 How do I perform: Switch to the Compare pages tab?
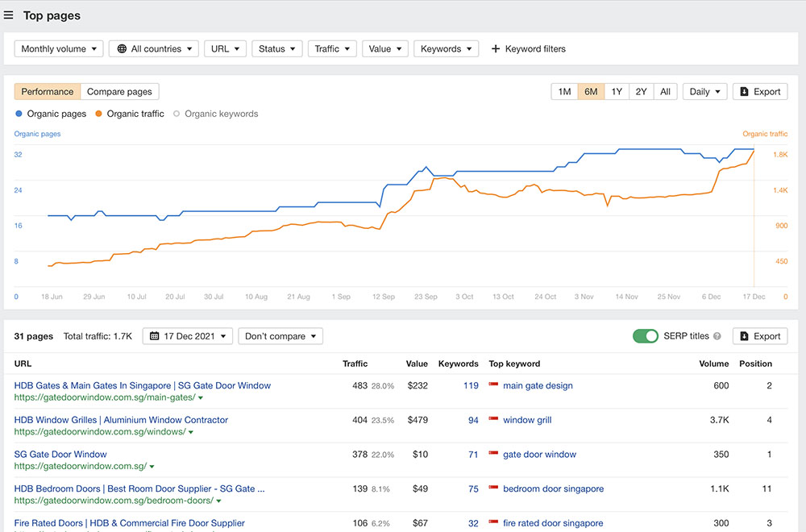(x=120, y=92)
